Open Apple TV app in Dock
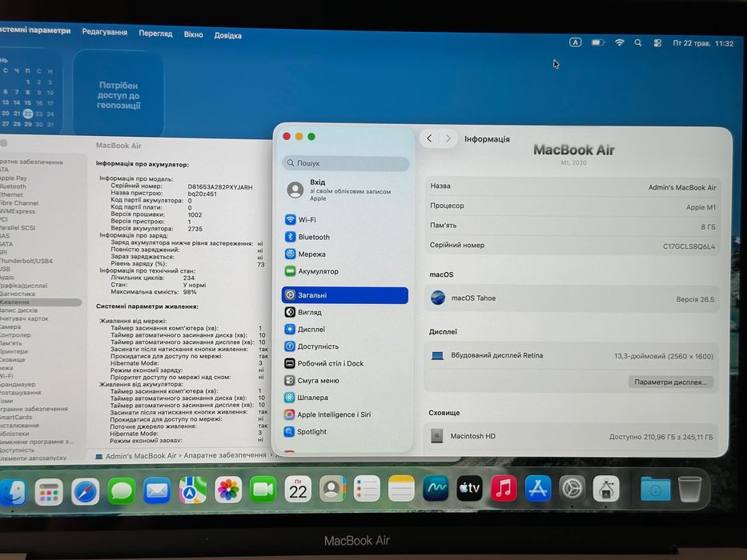 (x=469, y=488)
